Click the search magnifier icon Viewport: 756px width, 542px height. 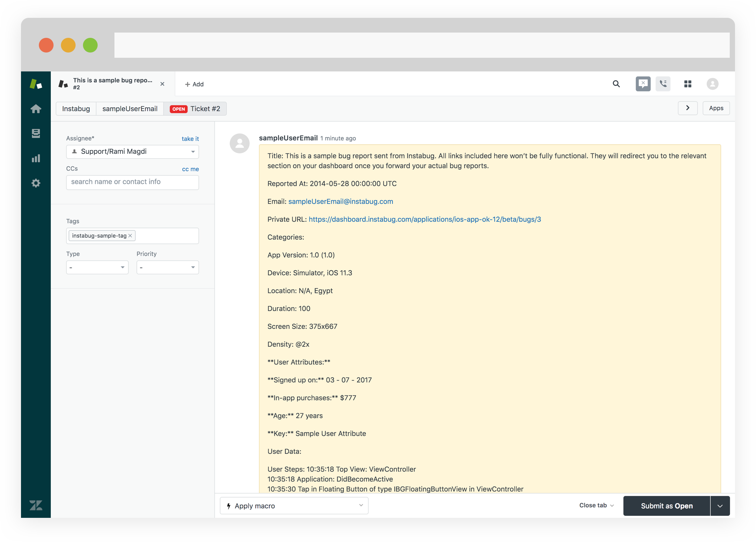pos(616,84)
